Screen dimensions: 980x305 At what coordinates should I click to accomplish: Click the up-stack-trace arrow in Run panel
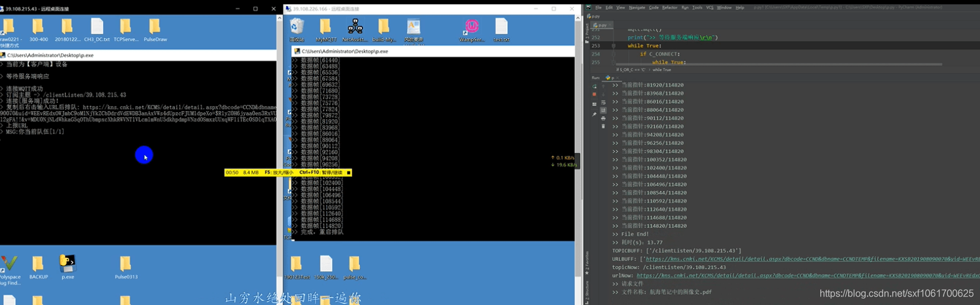(603, 86)
